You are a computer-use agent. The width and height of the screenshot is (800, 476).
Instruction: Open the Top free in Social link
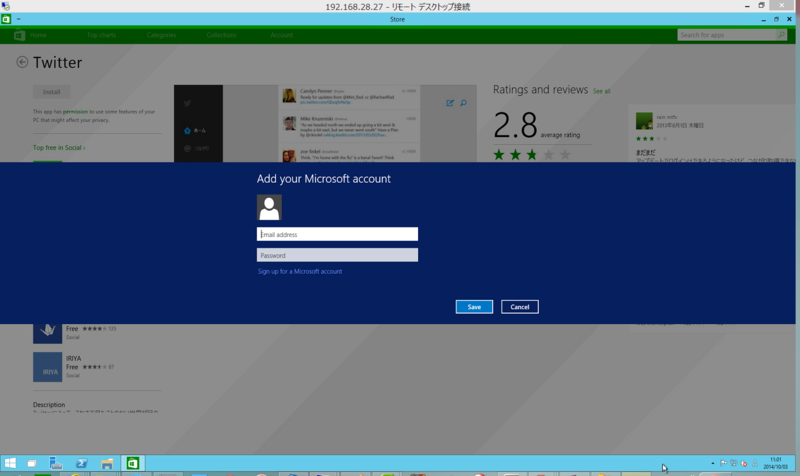click(59, 147)
